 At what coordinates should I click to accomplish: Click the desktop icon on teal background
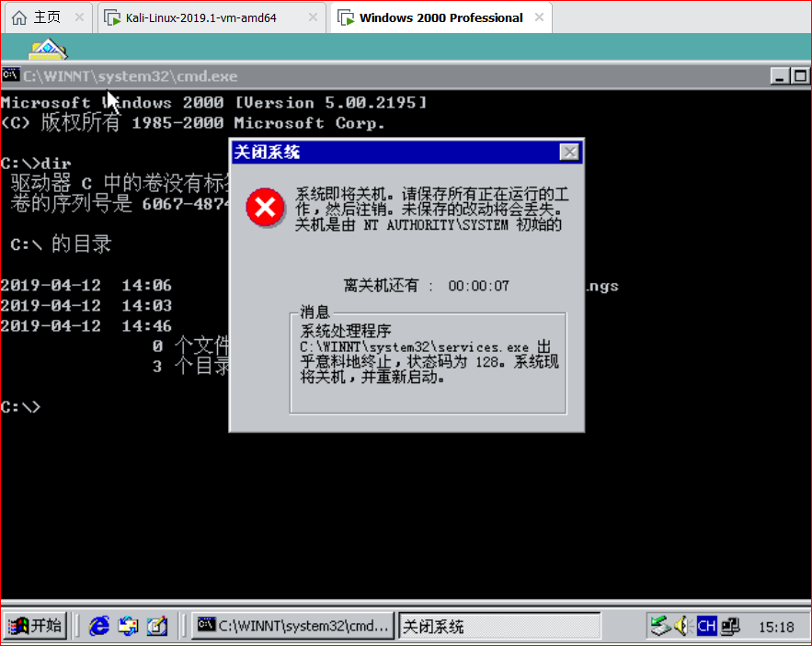coord(48,49)
